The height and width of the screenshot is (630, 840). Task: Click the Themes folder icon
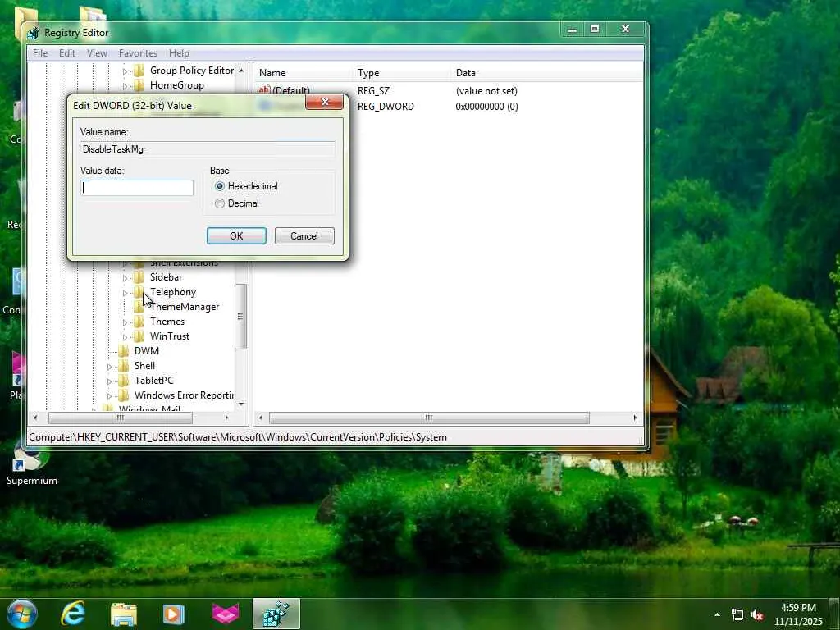[x=139, y=322]
